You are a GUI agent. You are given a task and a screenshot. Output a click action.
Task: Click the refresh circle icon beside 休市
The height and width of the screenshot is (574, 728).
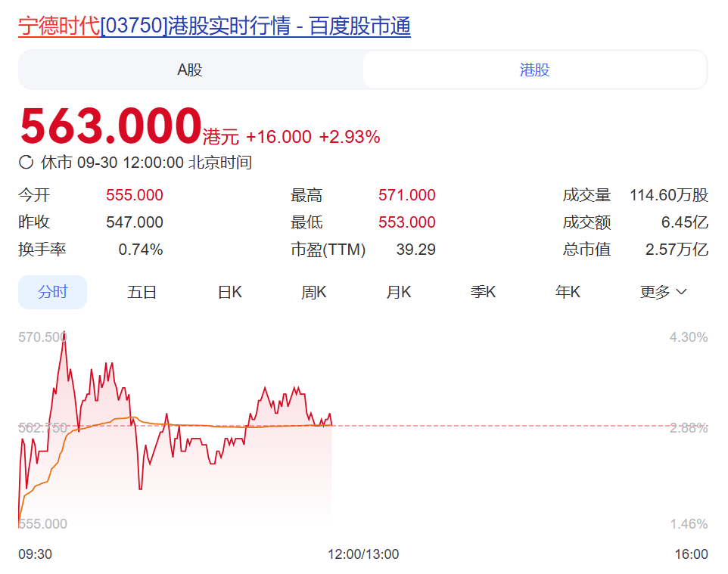point(26,162)
